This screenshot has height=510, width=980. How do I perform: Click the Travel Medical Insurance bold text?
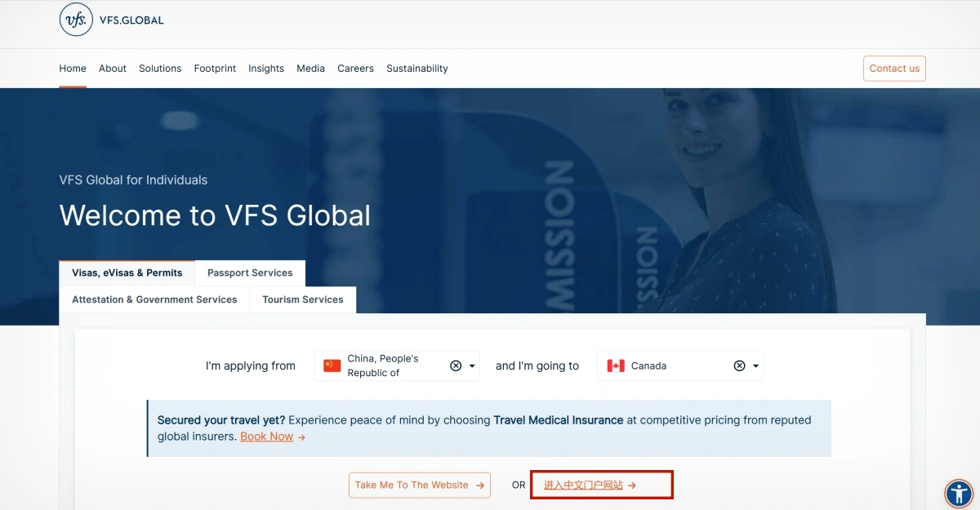pyautogui.click(x=559, y=420)
